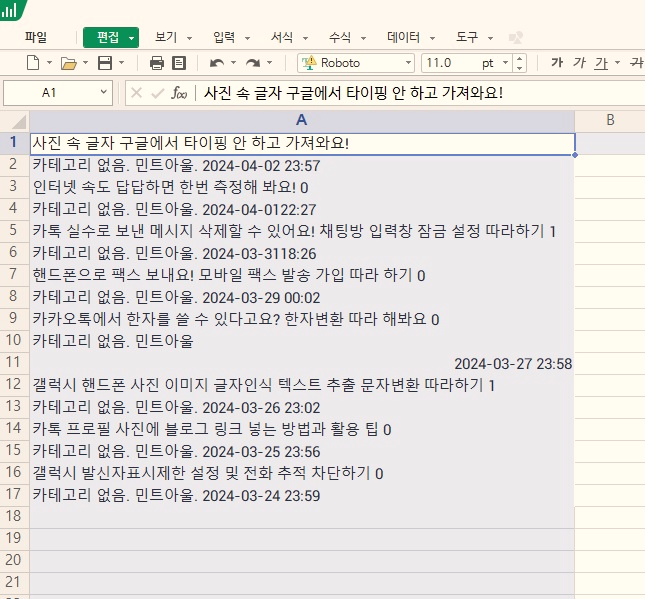Select row 11 header
The width and height of the screenshot is (645, 599).
click(x=14, y=363)
